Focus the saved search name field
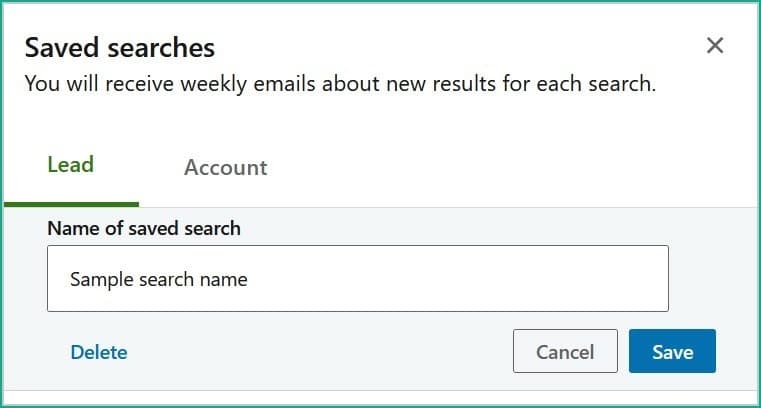The width and height of the screenshot is (761, 408). coord(357,279)
